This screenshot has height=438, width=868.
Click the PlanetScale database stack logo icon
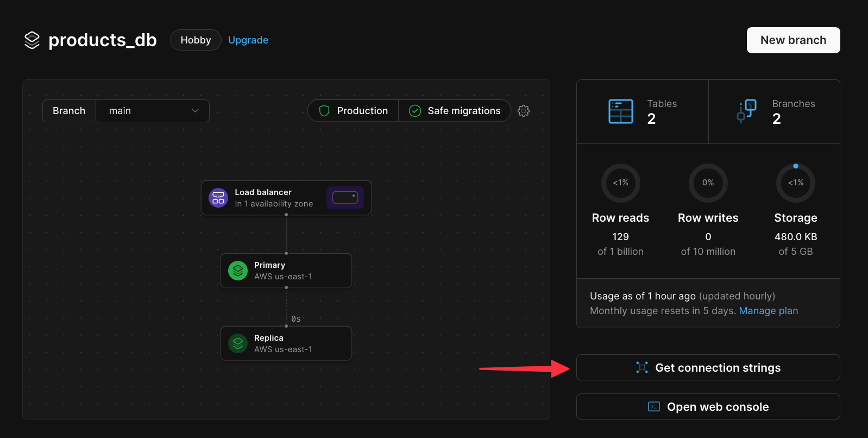[32, 40]
